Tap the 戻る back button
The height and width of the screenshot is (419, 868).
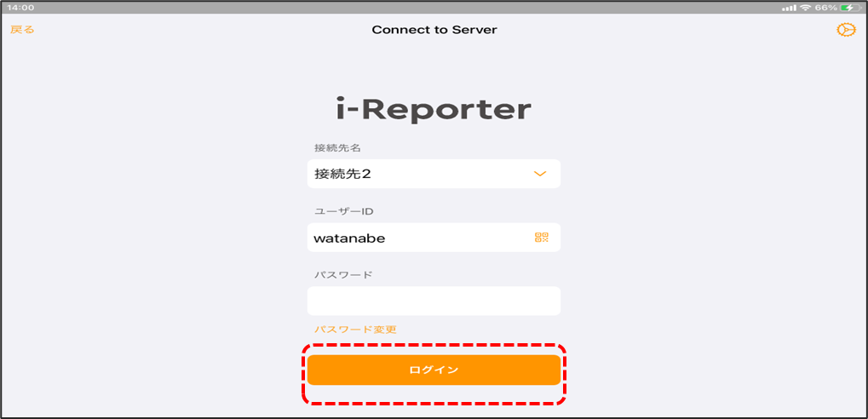22,30
